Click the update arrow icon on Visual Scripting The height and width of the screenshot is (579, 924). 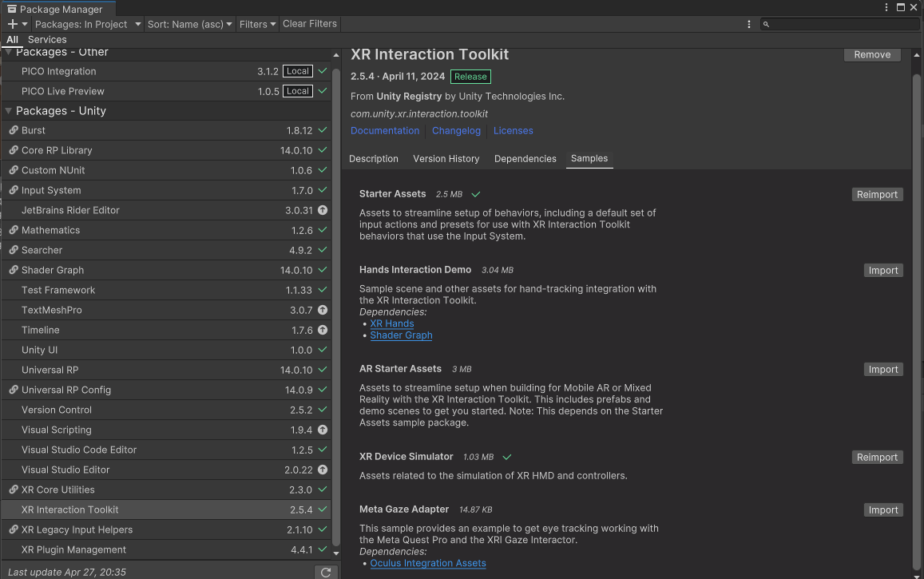point(323,430)
